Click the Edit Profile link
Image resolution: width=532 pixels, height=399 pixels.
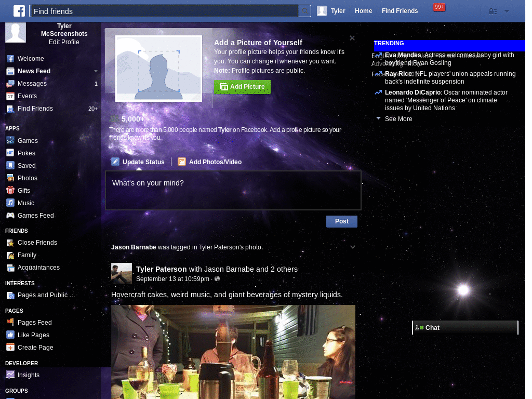click(64, 42)
